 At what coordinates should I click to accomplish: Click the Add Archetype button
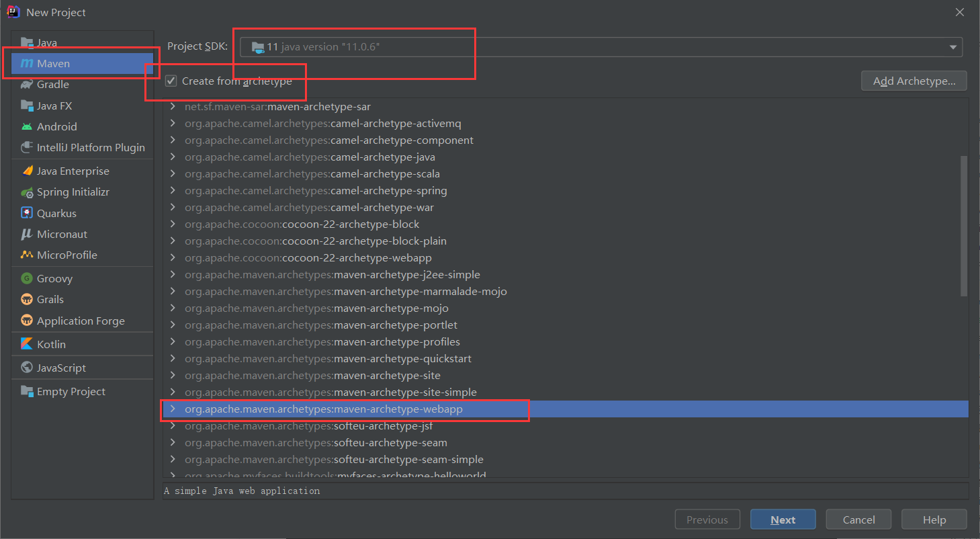(914, 81)
